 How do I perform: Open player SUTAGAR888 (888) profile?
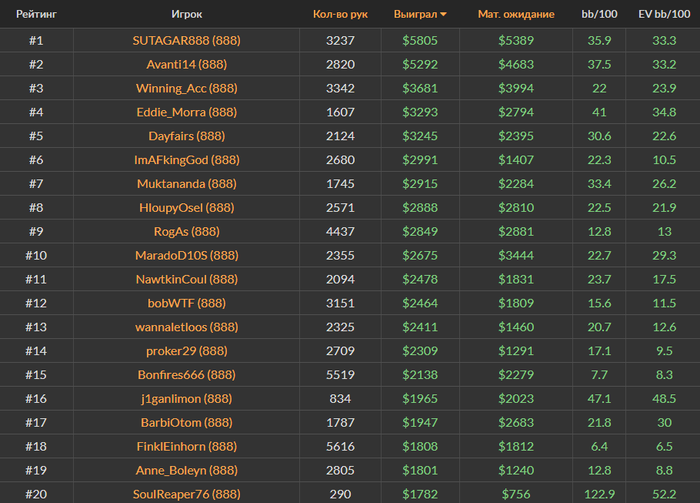(186, 41)
